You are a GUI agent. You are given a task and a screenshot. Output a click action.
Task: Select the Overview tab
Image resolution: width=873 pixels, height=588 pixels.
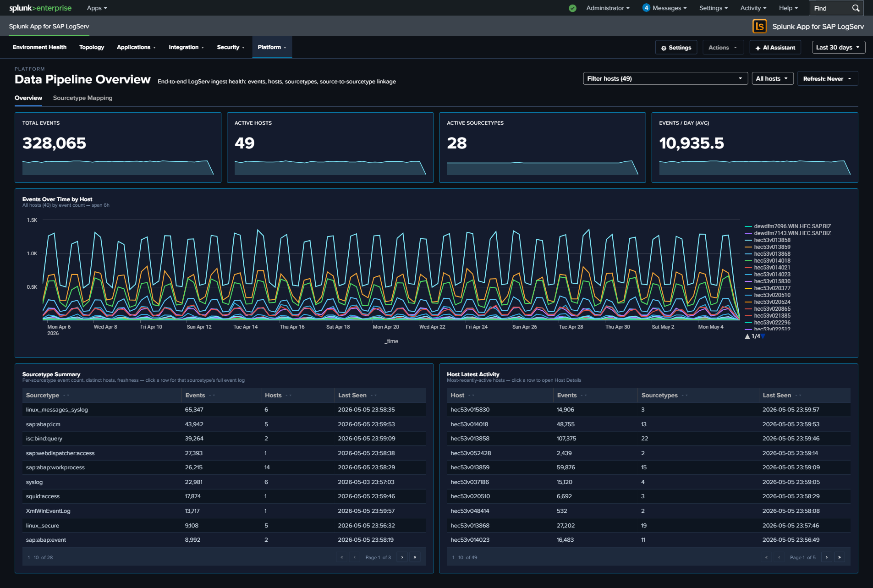coord(28,98)
